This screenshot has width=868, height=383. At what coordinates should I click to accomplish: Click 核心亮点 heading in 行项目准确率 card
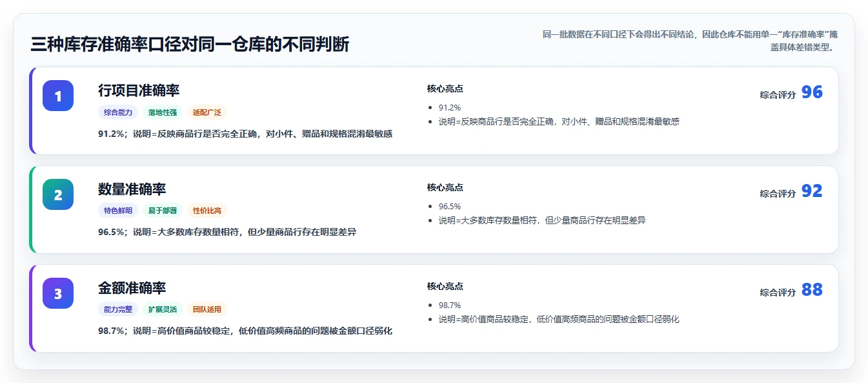[x=445, y=88]
